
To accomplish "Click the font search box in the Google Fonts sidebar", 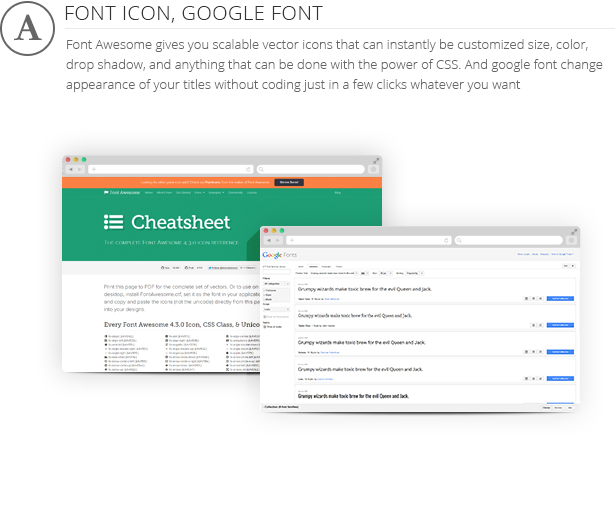I will pyautogui.click(x=277, y=272).
